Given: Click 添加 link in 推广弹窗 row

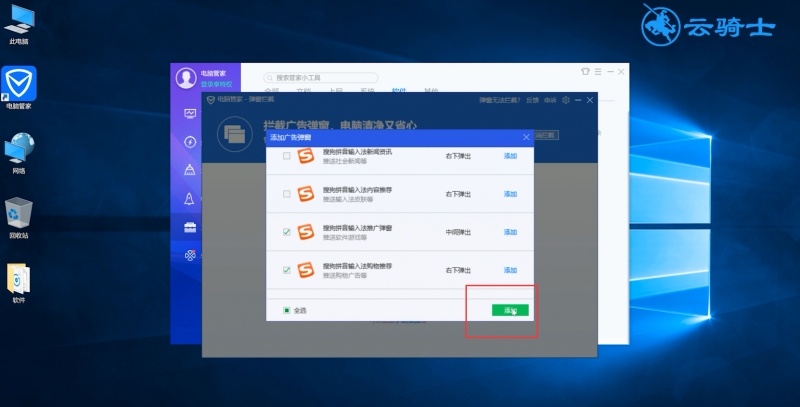Looking at the screenshot, I should point(510,232).
